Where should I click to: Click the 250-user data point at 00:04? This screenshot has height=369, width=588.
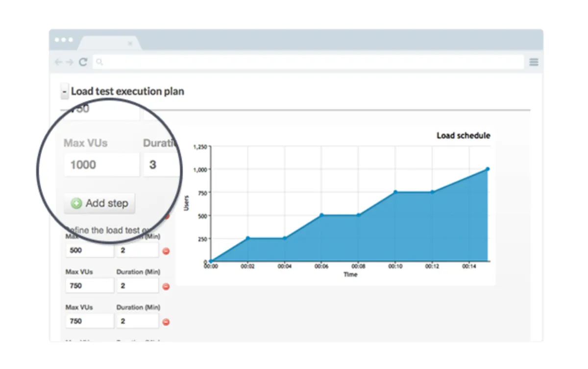285,238
